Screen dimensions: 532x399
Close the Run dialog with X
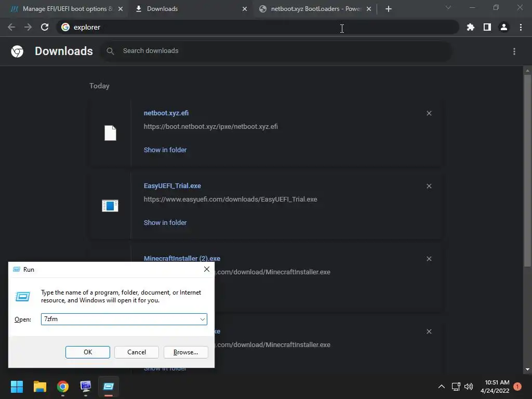point(207,270)
